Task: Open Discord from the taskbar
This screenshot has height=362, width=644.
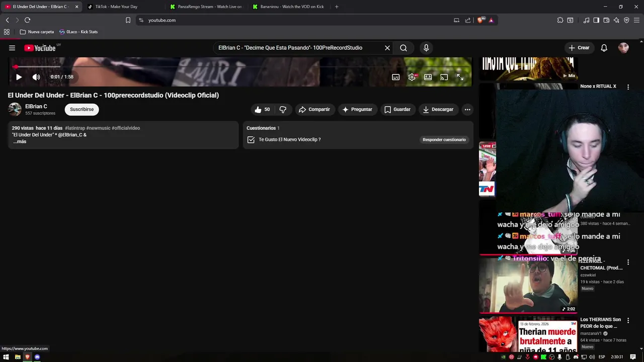Action: [x=37, y=357]
